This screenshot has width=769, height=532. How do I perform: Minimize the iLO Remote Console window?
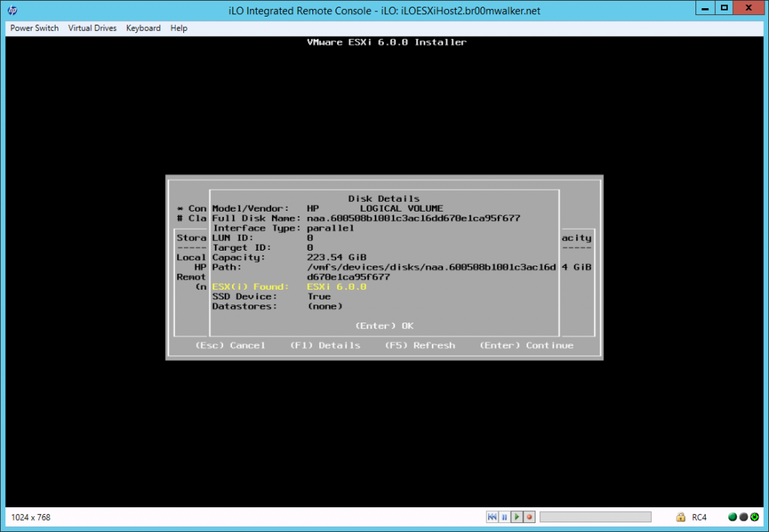point(704,8)
